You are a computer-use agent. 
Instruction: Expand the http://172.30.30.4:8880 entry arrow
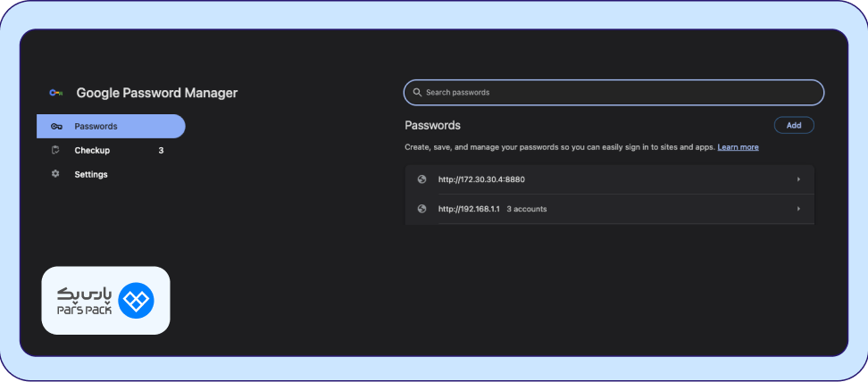pos(798,179)
